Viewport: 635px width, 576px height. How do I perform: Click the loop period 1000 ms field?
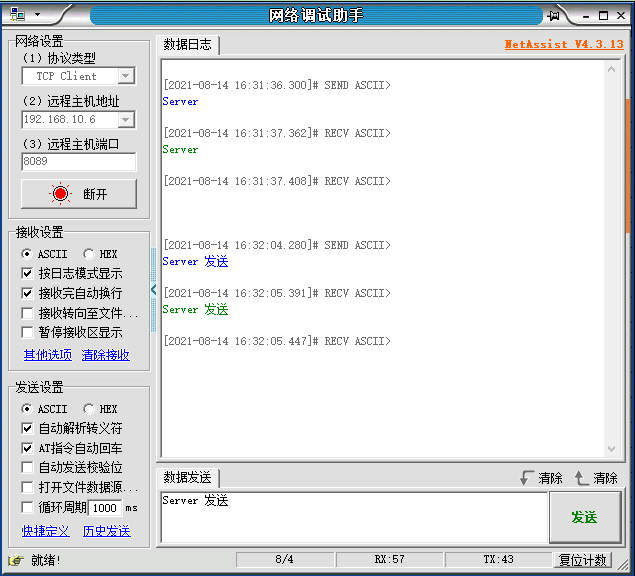pyautogui.click(x=105, y=508)
